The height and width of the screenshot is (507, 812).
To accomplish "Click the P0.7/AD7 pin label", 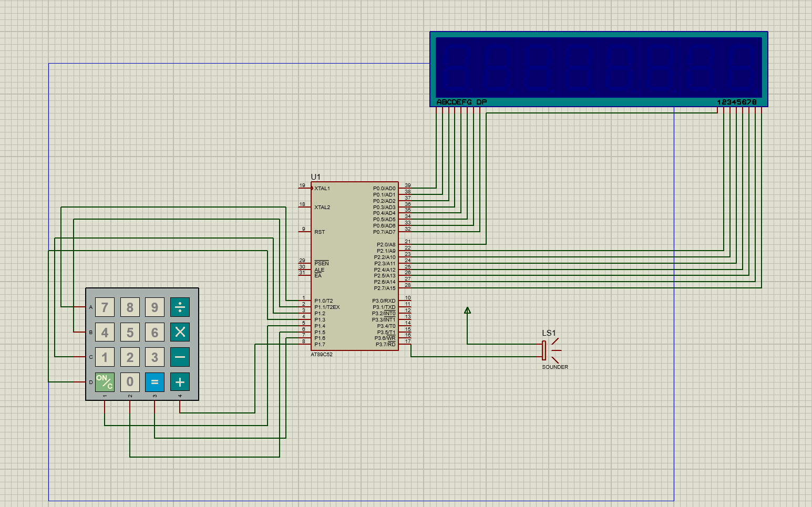I will tap(384, 232).
